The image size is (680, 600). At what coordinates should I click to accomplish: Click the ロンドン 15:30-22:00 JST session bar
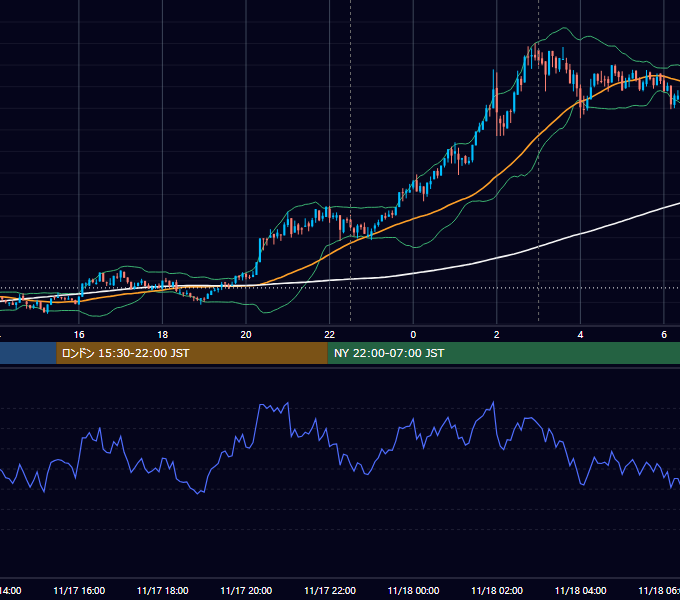(192, 353)
